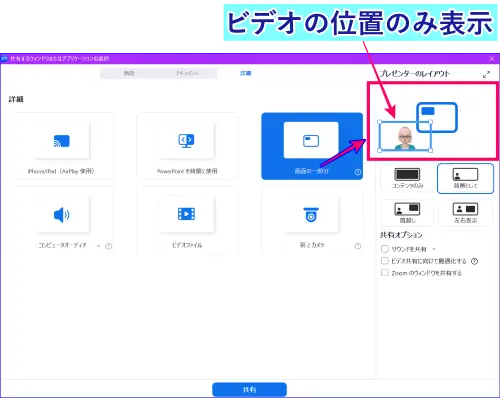
Task: Open the share sound dropdown arrow
Action: pyautogui.click(x=434, y=249)
